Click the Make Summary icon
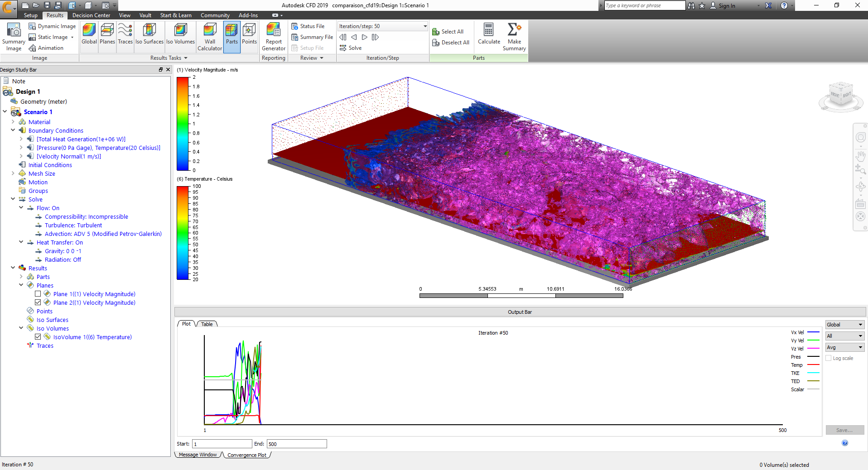The width and height of the screenshot is (868, 470). click(x=514, y=36)
